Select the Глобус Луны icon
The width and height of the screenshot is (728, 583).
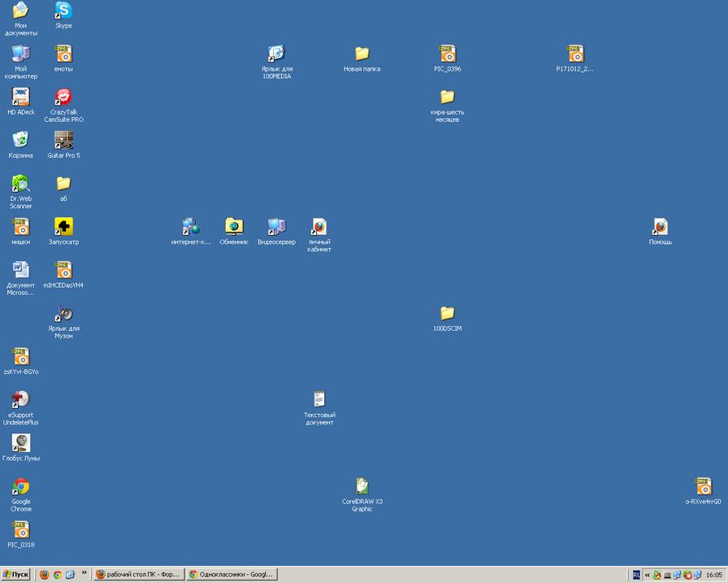[x=20, y=443]
